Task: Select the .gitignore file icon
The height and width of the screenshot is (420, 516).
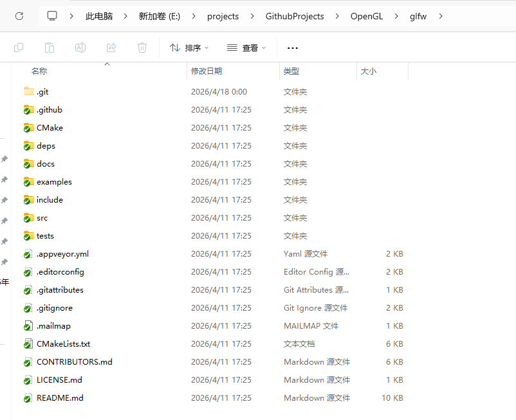Action: coord(28,308)
